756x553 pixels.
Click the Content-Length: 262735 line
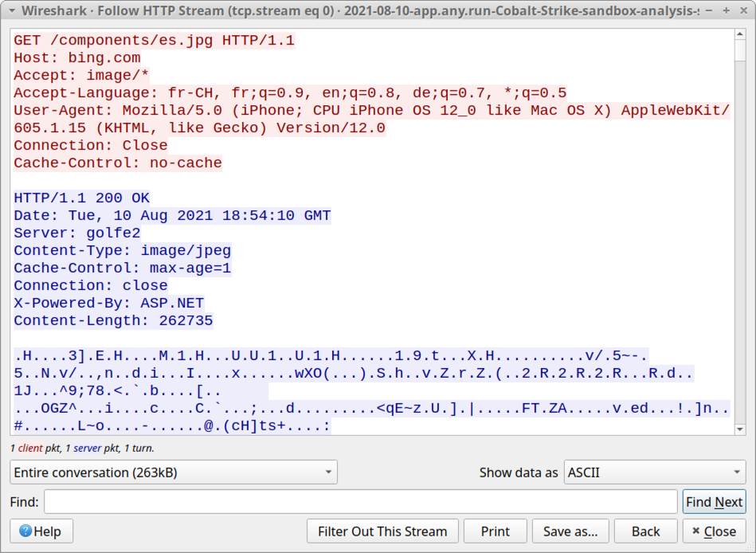point(113,320)
